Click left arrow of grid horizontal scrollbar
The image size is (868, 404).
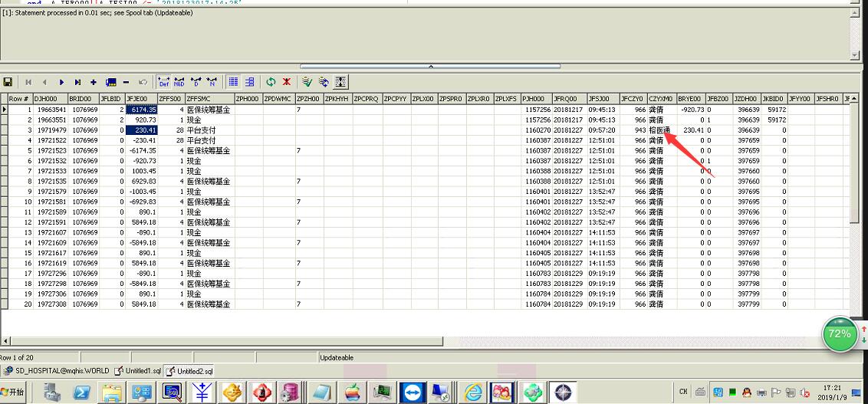(x=5, y=341)
